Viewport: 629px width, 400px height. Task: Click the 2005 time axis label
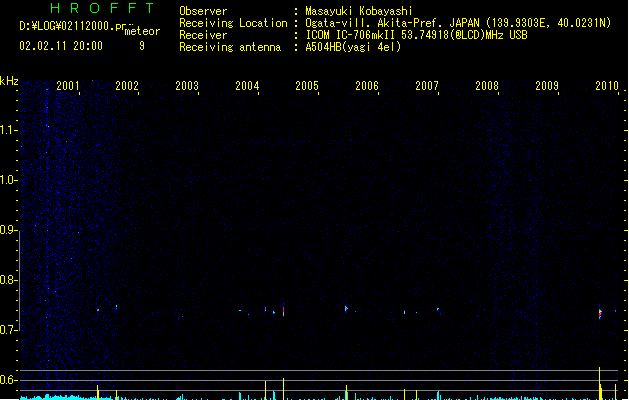(307, 85)
